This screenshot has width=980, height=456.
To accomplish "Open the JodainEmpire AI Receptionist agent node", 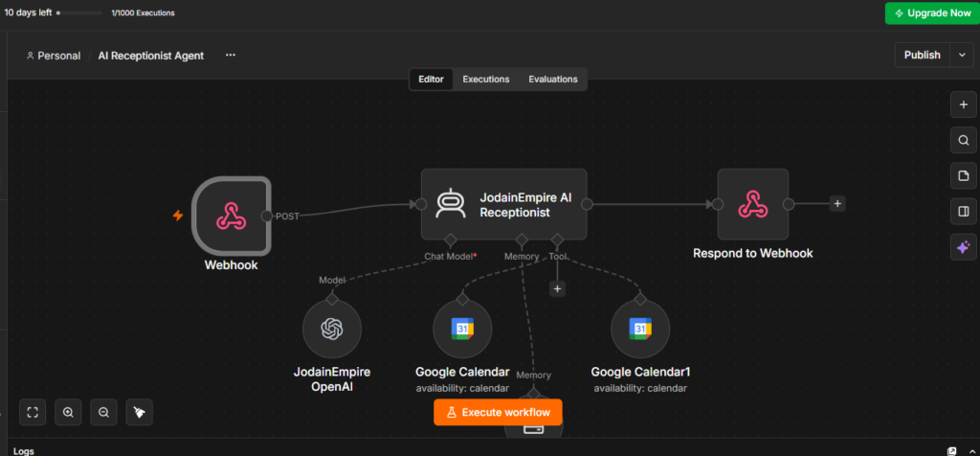I will coord(503,204).
